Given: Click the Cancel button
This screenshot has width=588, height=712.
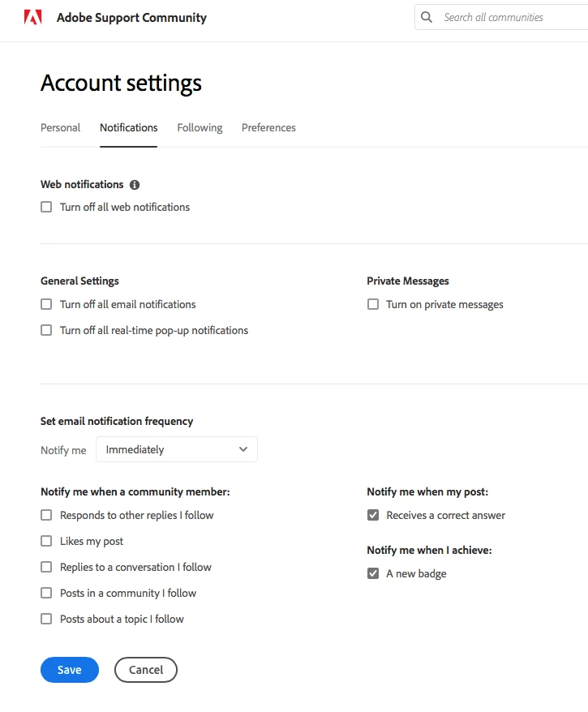Looking at the screenshot, I should [146, 670].
